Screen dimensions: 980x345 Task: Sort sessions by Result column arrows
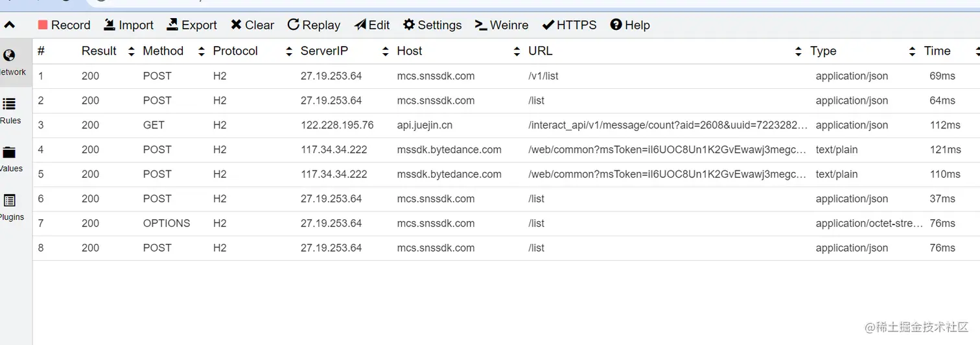pyautogui.click(x=132, y=51)
